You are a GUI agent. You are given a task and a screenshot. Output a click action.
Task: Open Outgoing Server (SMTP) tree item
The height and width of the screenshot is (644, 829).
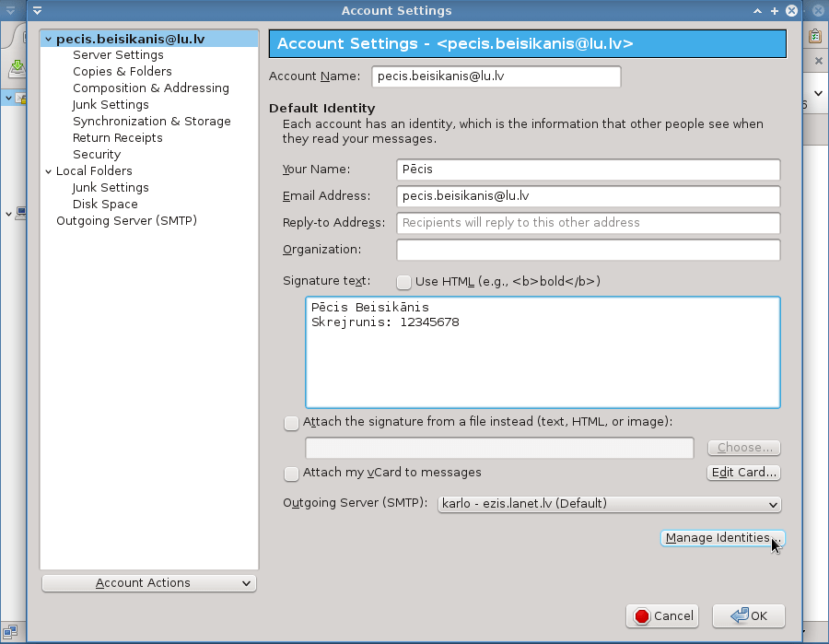[126, 220]
